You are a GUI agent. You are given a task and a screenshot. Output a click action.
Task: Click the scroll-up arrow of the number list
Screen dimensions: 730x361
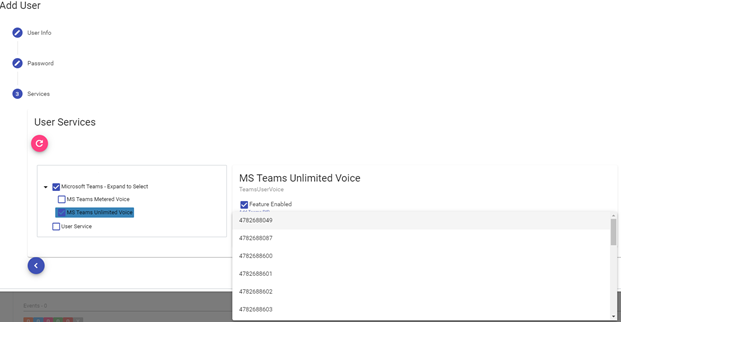tap(614, 215)
